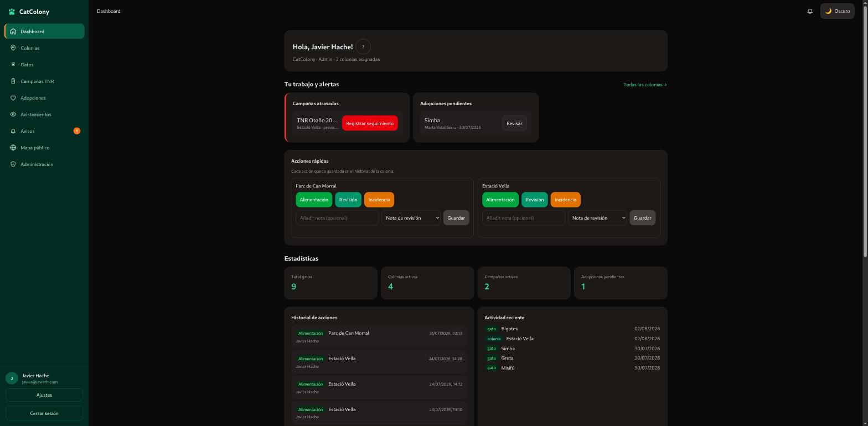Image resolution: width=868 pixels, height=426 pixels.
Task: Click the orange Avisos notification badge
Action: click(x=77, y=131)
